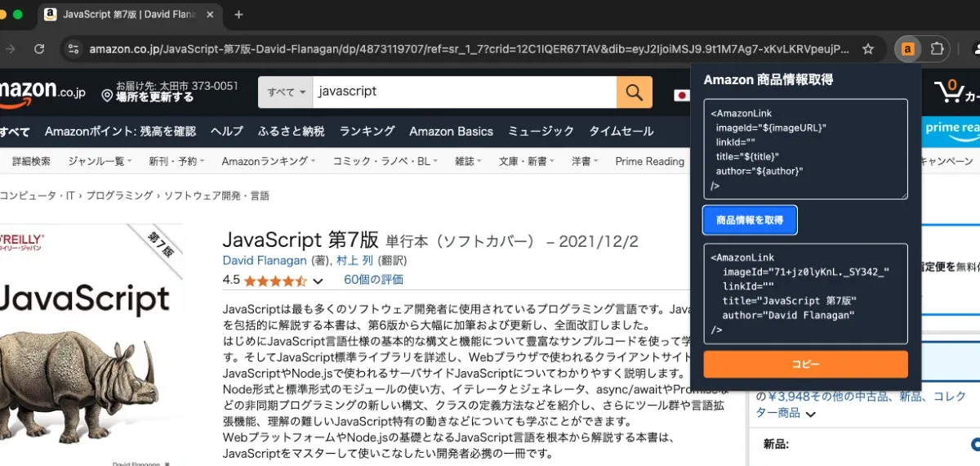Viewport: 980px width, 466px height.
Task: Expand the コミック・ラノベ・BL dropdown
Action: 386,161
